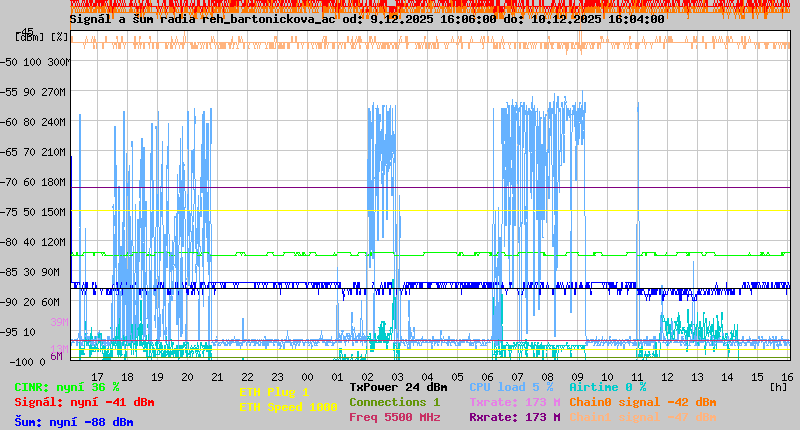
Task: Click the y-axis label '-85 30 90M'
Action: tap(30, 272)
